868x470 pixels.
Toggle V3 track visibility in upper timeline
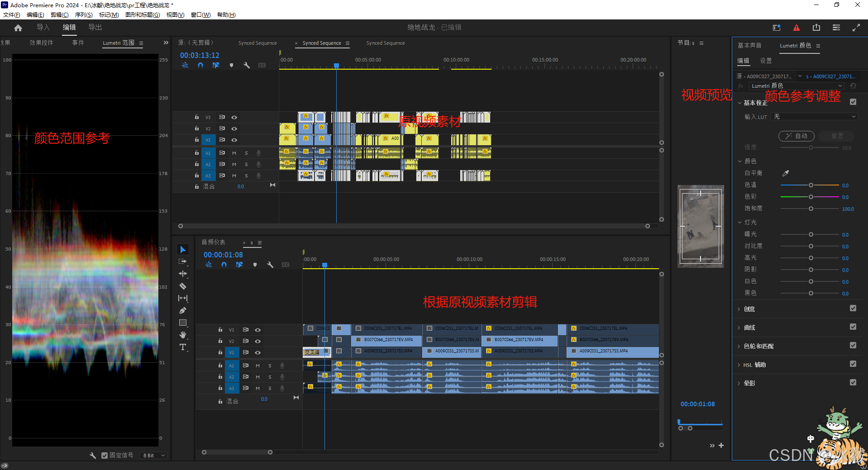234,117
